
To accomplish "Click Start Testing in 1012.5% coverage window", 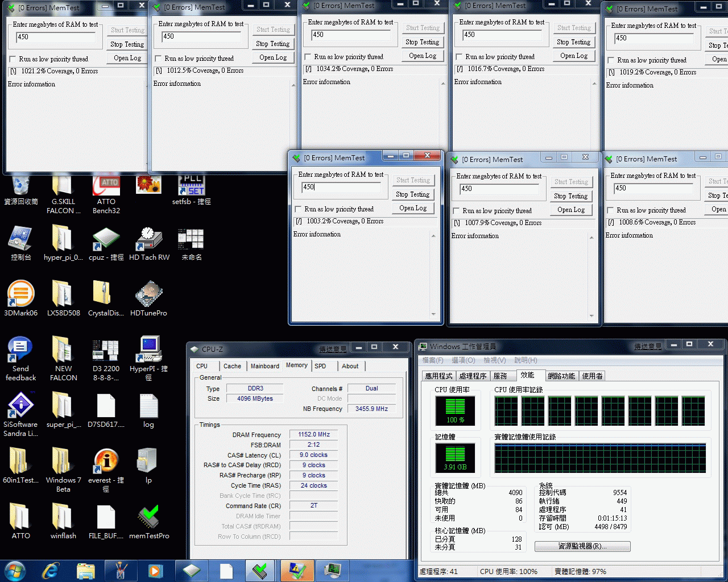I will (x=273, y=29).
